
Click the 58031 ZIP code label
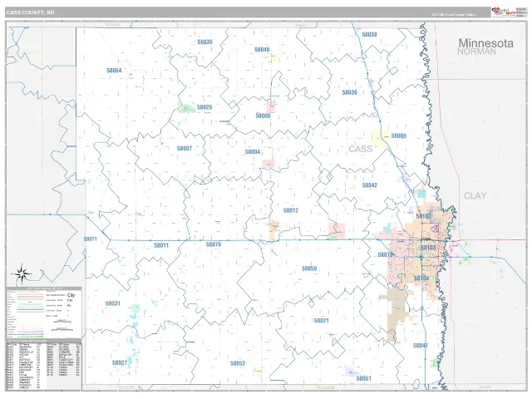pos(113,303)
